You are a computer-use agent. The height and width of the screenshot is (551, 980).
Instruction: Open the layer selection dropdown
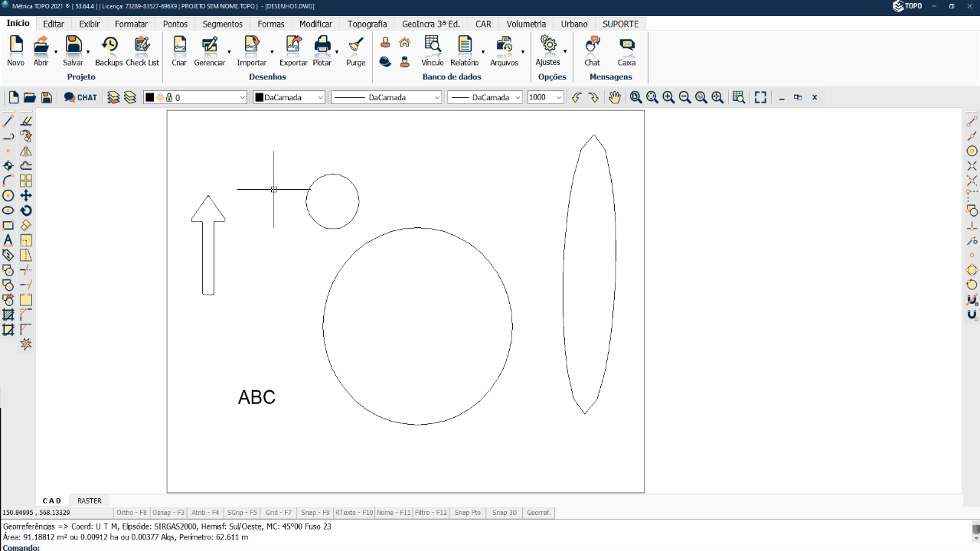[x=243, y=97]
